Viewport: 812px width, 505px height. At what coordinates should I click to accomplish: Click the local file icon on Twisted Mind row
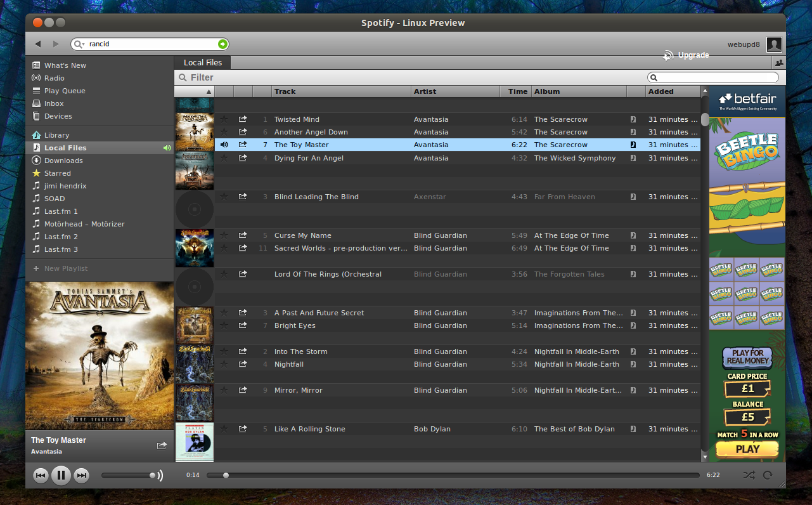(633, 119)
